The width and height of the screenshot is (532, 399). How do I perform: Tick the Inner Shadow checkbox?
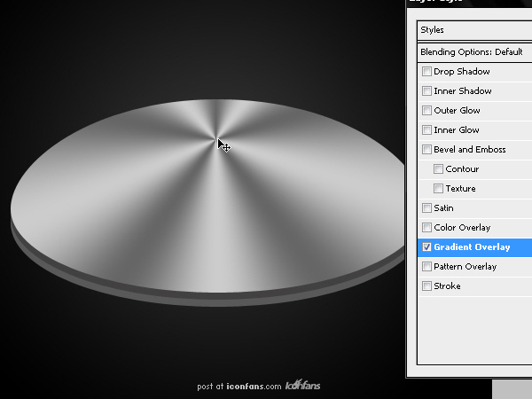[426, 91]
